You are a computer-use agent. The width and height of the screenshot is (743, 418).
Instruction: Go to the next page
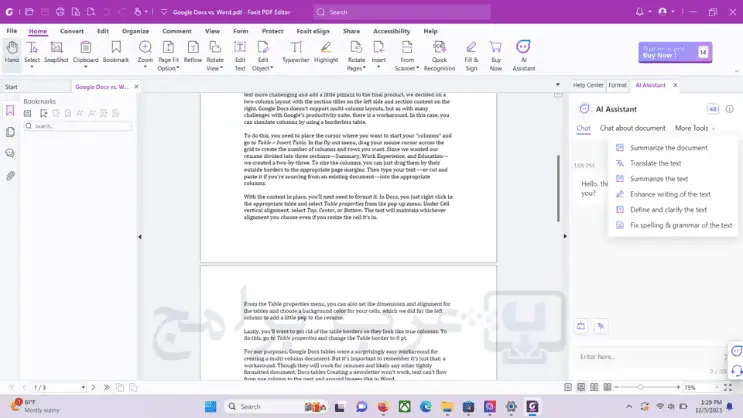click(93, 388)
